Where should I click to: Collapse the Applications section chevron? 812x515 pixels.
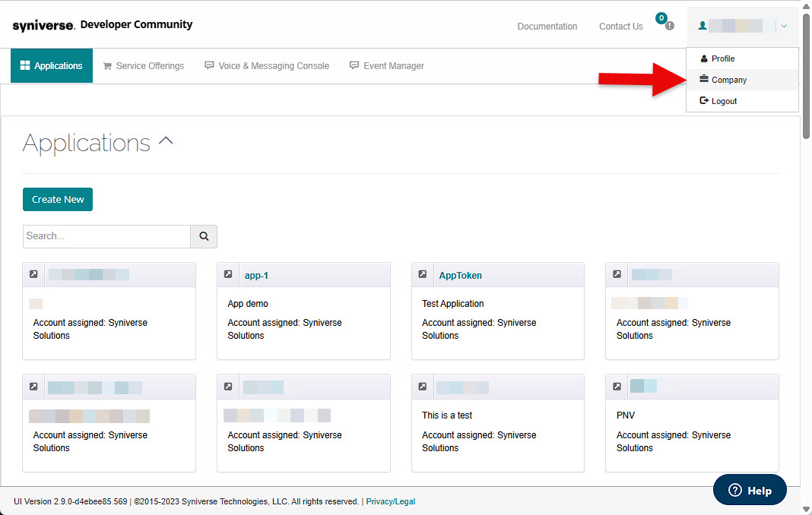pos(166,141)
